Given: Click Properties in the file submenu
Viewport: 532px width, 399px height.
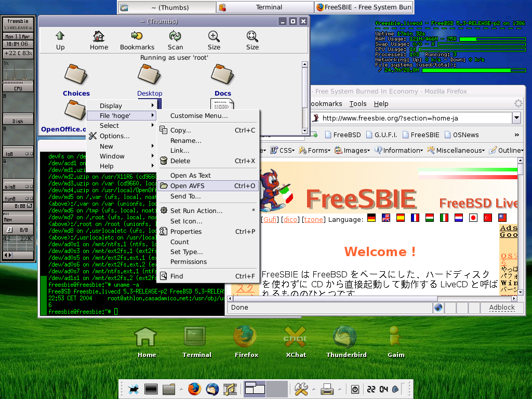Looking at the screenshot, I should pos(208,231).
